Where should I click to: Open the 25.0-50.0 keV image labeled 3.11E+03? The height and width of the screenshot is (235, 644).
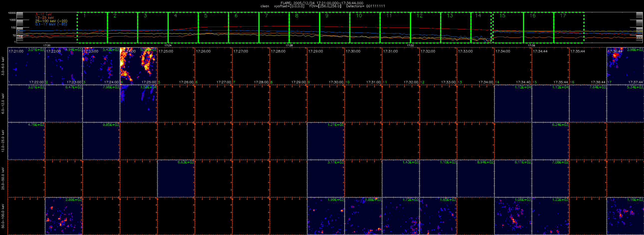[x=326, y=179]
